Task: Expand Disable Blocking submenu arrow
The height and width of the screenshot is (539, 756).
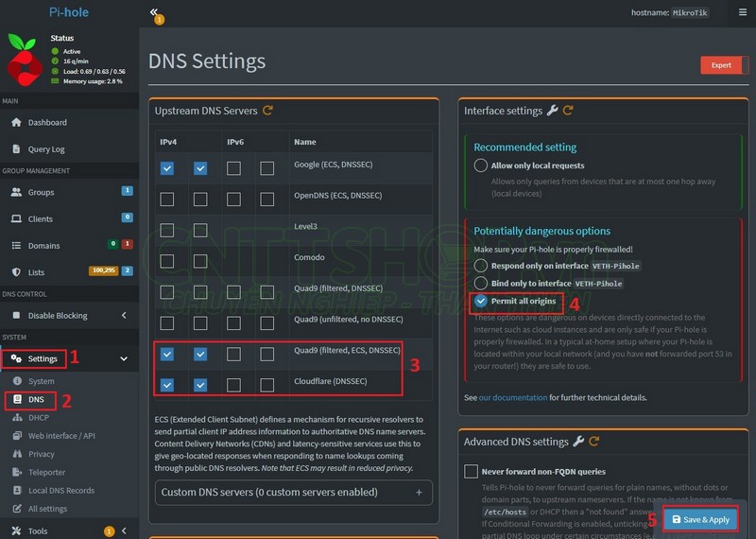Action: (124, 315)
